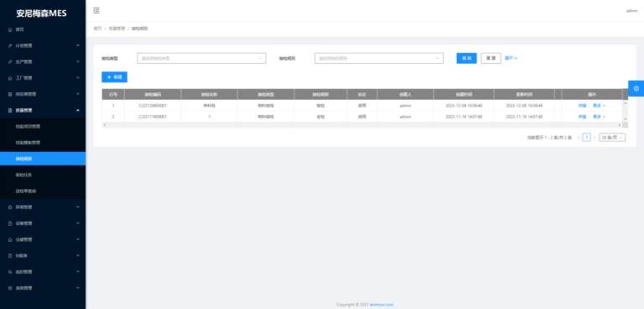
Task: Click creation time 2023-12-06 10:58:46 cell
Action: [x=464, y=106]
